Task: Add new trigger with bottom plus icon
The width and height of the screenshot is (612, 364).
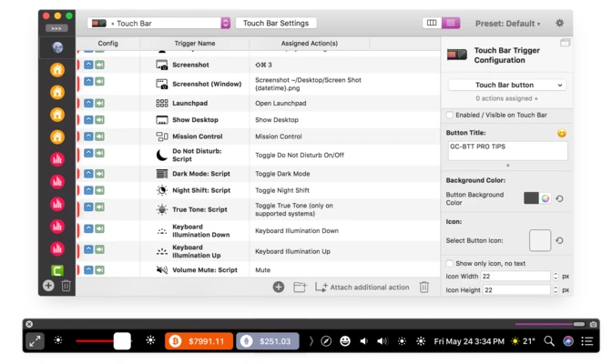Action: click(x=279, y=288)
